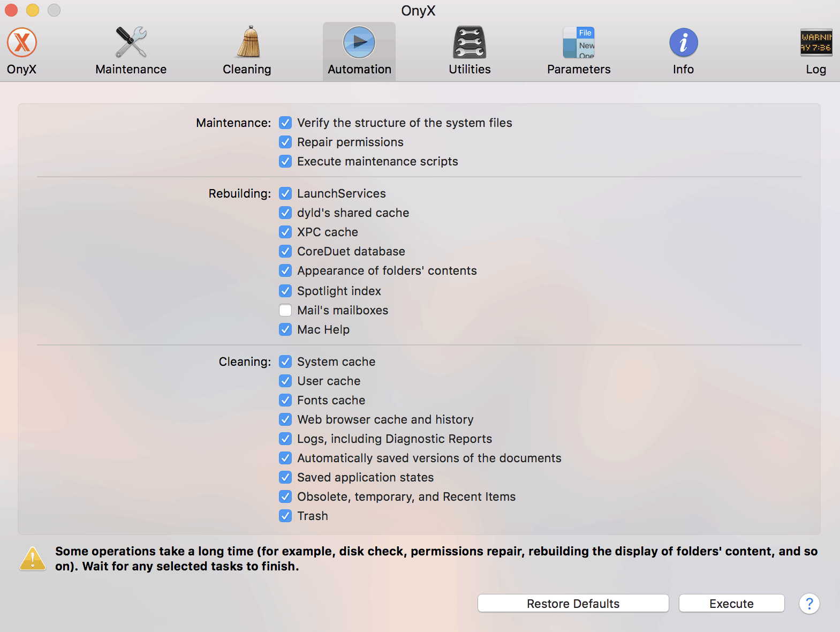840x632 pixels.
Task: Uncheck CoreDuet database
Action: [286, 251]
